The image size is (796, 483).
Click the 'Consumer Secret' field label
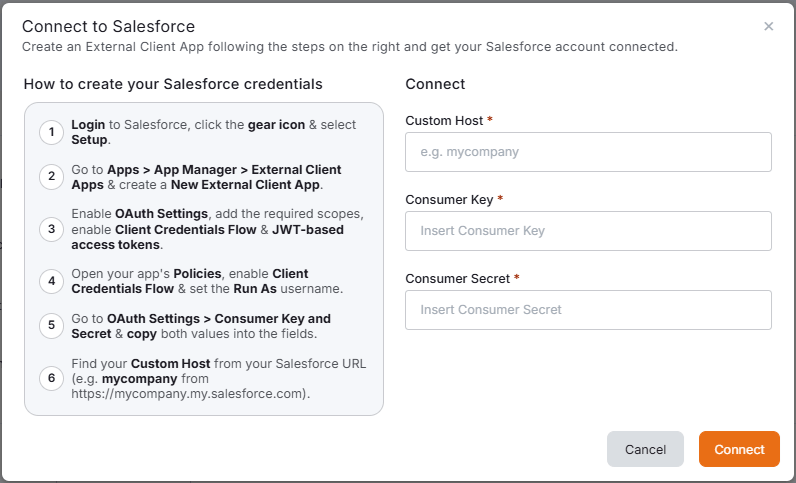457,279
